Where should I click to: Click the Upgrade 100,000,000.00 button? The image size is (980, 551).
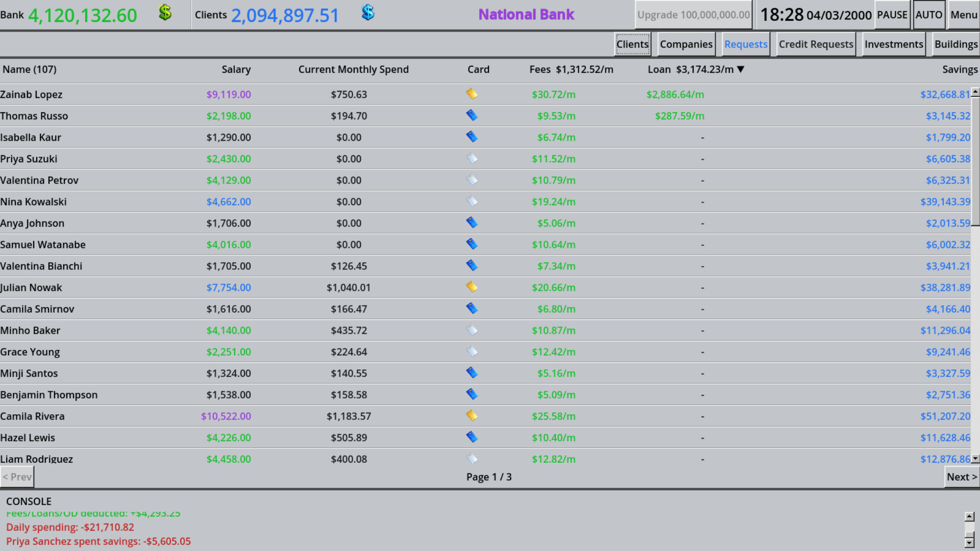[x=693, y=15]
